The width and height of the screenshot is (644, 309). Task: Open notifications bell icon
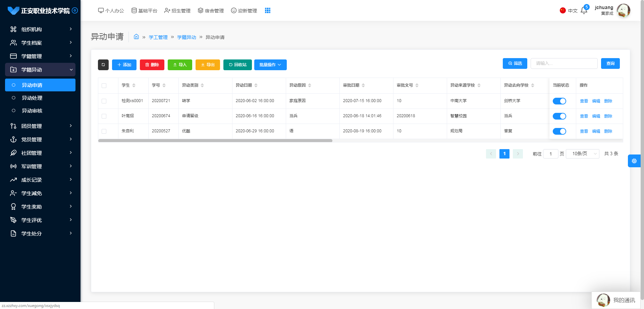(584, 10)
